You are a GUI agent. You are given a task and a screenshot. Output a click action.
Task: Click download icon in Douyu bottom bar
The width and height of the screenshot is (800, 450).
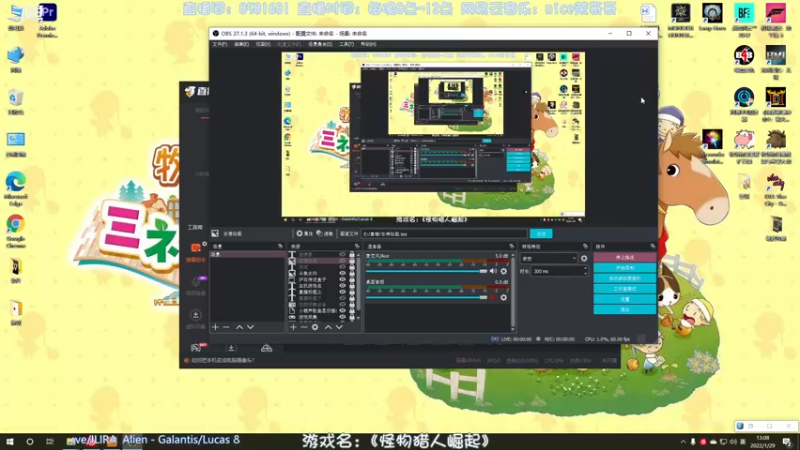231,348
